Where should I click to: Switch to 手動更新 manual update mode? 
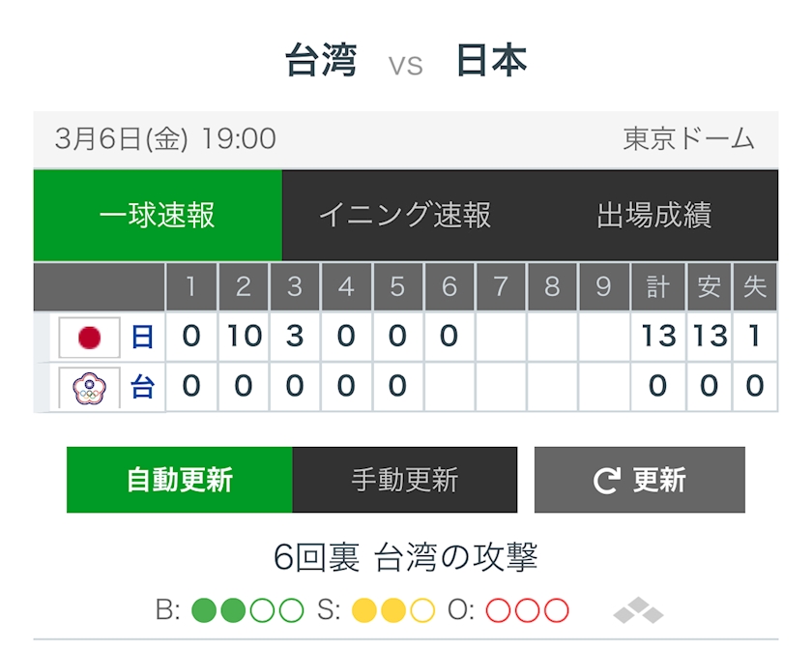click(x=404, y=480)
